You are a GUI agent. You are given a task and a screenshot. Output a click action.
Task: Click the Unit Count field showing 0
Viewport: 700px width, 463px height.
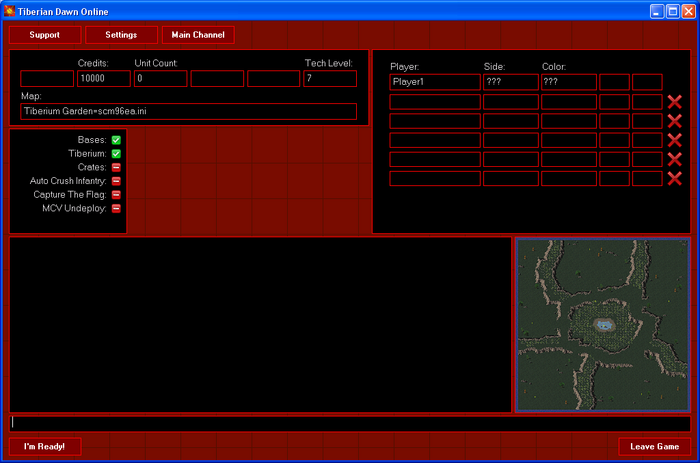pyautogui.click(x=160, y=79)
